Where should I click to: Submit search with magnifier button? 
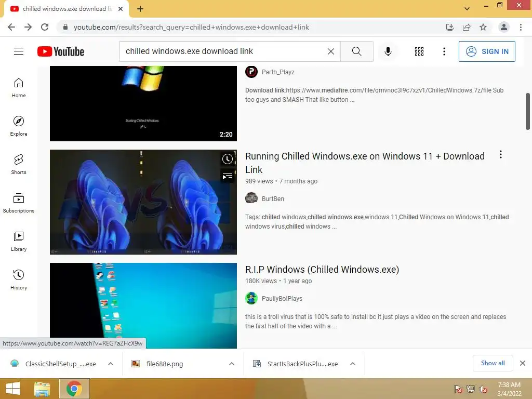coord(356,51)
